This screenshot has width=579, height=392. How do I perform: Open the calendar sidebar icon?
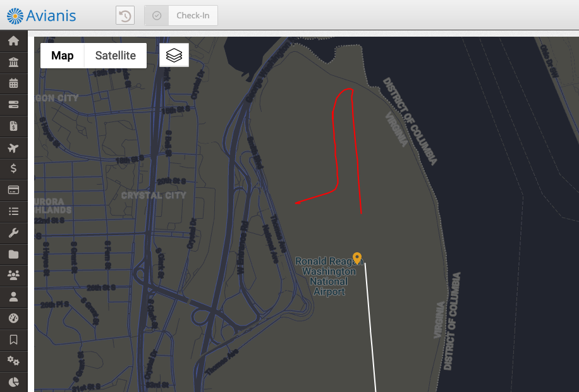(14, 83)
